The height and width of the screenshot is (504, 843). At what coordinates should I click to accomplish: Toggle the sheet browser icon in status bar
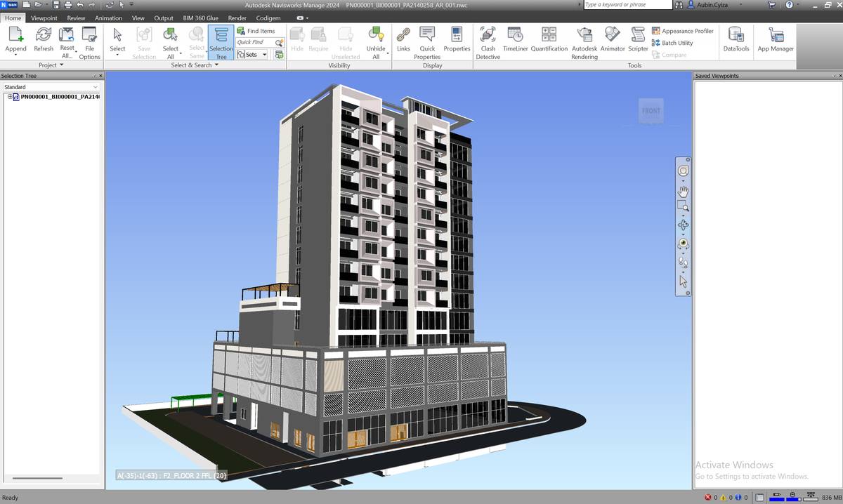point(758,498)
